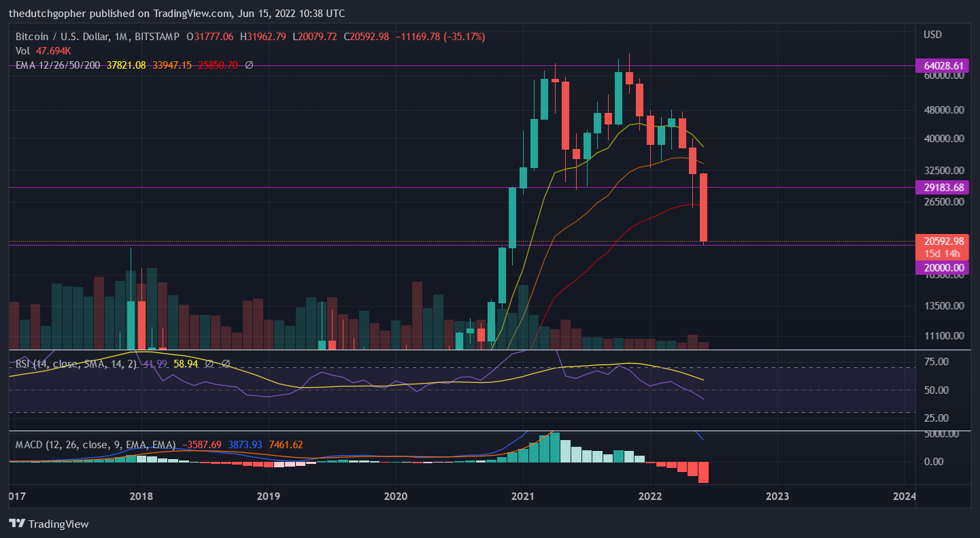The width and height of the screenshot is (980, 538).
Task: Click the 2023 label on time axis
Action: (777, 496)
